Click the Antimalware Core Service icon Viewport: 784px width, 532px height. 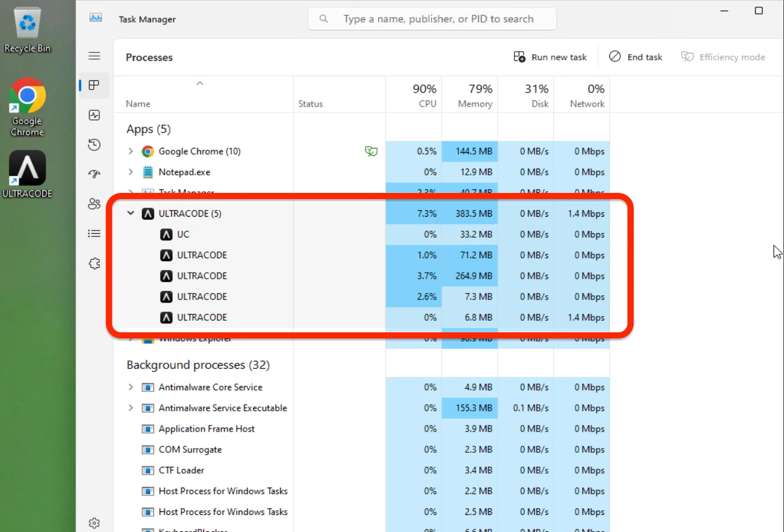pyautogui.click(x=148, y=387)
